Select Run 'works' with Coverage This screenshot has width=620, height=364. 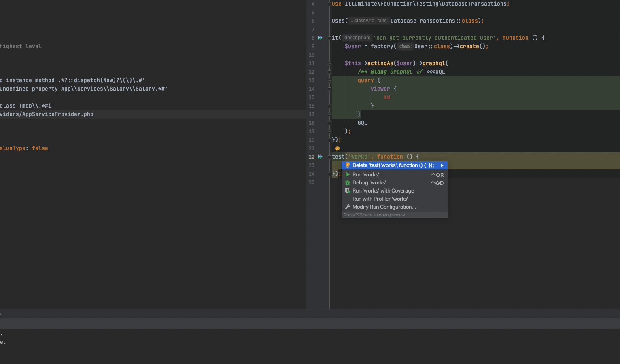point(395,190)
